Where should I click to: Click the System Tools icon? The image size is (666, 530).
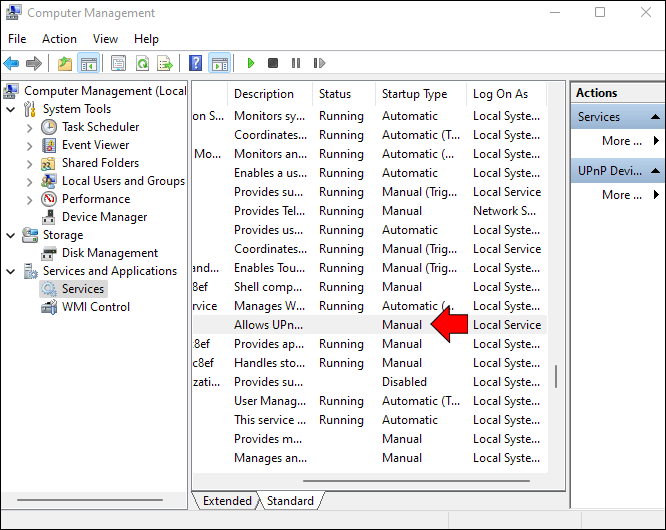(30, 109)
